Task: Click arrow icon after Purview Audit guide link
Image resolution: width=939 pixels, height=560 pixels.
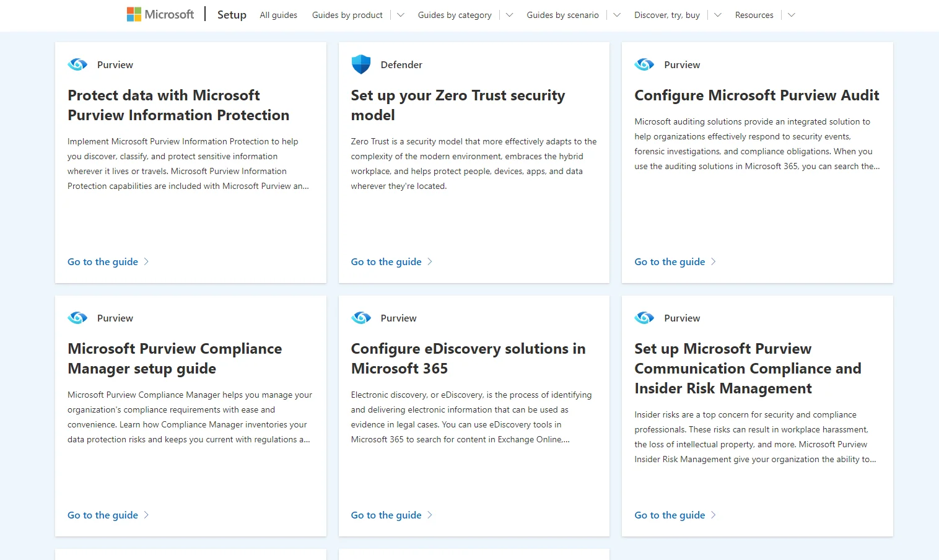Action: (714, 261)
